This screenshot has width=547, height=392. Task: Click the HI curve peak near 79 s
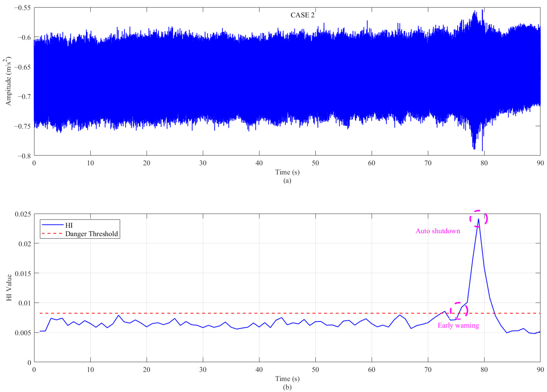[478, 219]
